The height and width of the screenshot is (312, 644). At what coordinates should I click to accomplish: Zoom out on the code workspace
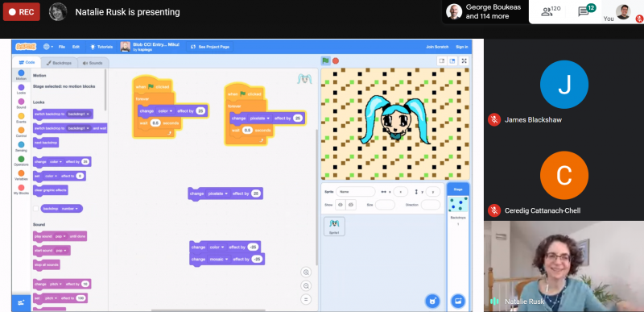pyautogui.click(x=306, y=285)
